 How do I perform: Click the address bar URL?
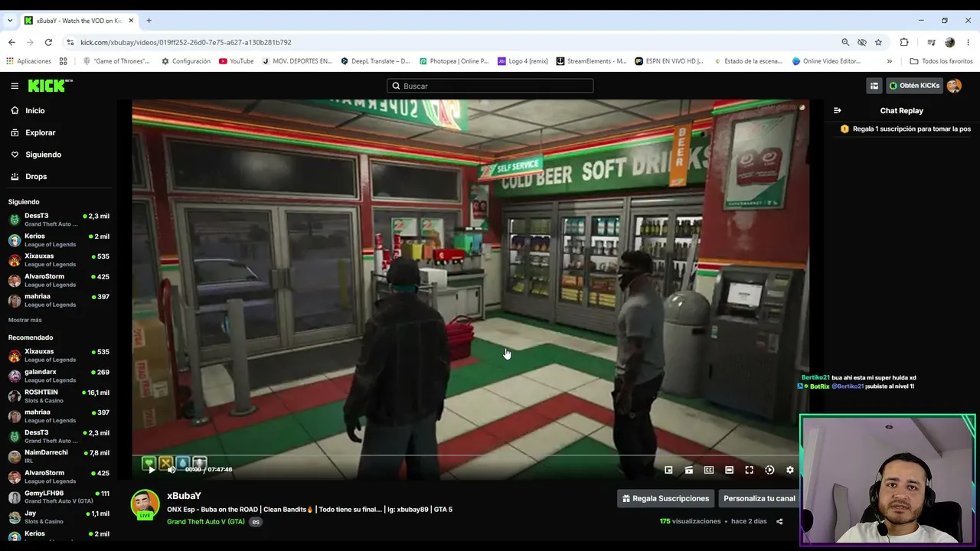(186, 42)
